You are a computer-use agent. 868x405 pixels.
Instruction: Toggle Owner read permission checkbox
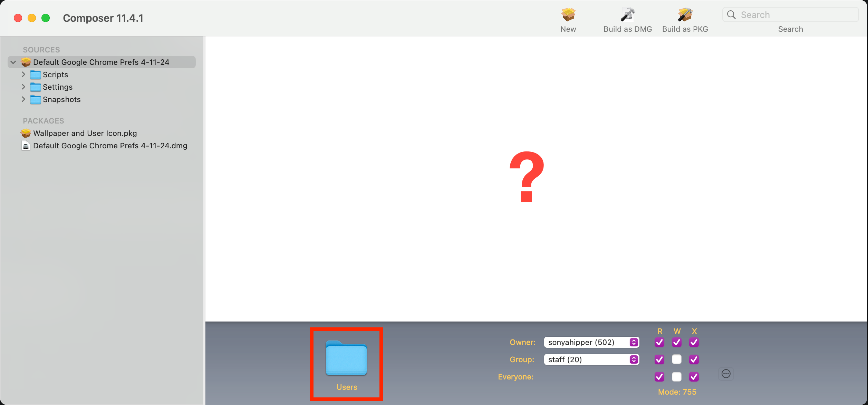pos(659,342)
